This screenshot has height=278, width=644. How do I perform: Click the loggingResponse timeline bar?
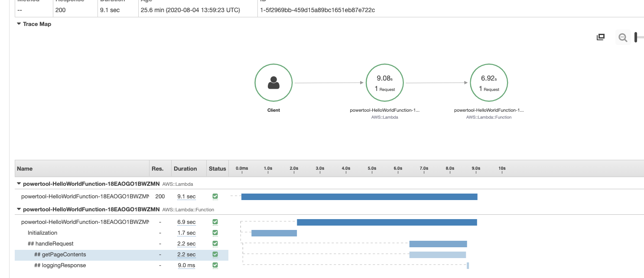(x=468, y=265)
